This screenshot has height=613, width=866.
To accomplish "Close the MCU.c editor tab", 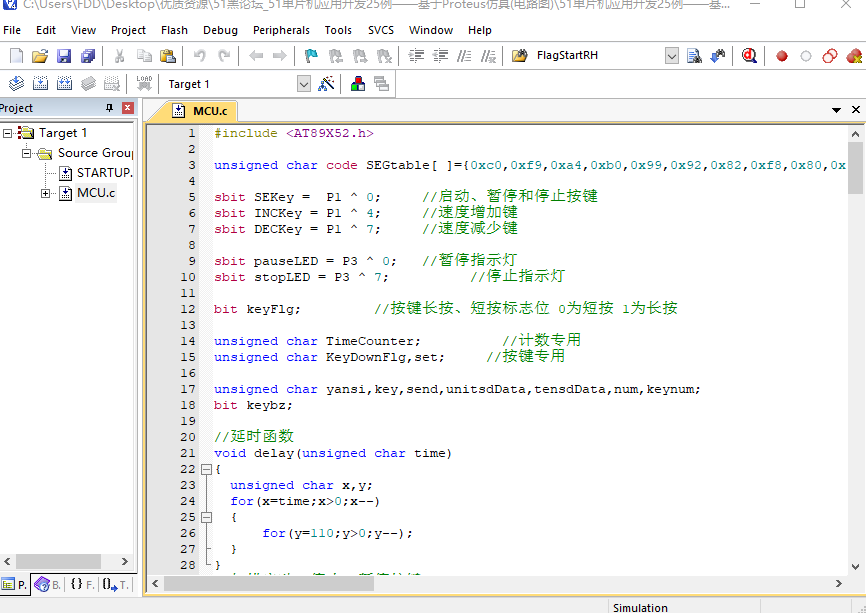I will tap(856, 110).
